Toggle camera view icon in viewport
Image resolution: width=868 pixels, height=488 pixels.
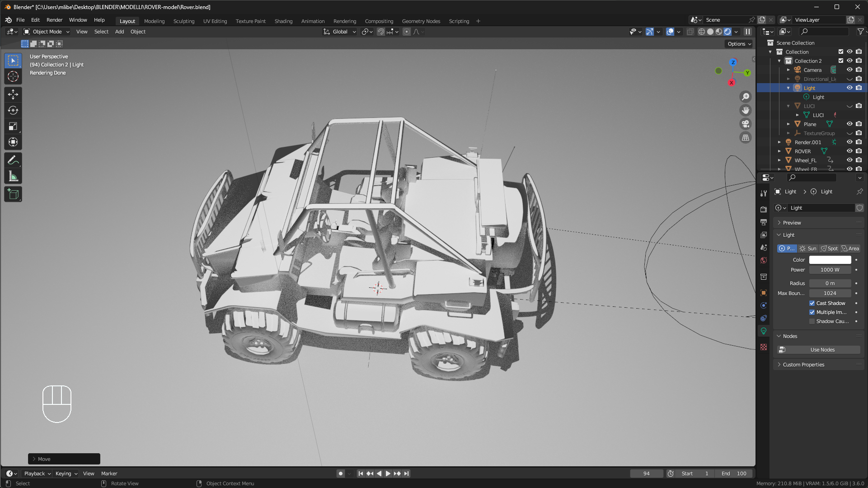click(x=746, y=124)
